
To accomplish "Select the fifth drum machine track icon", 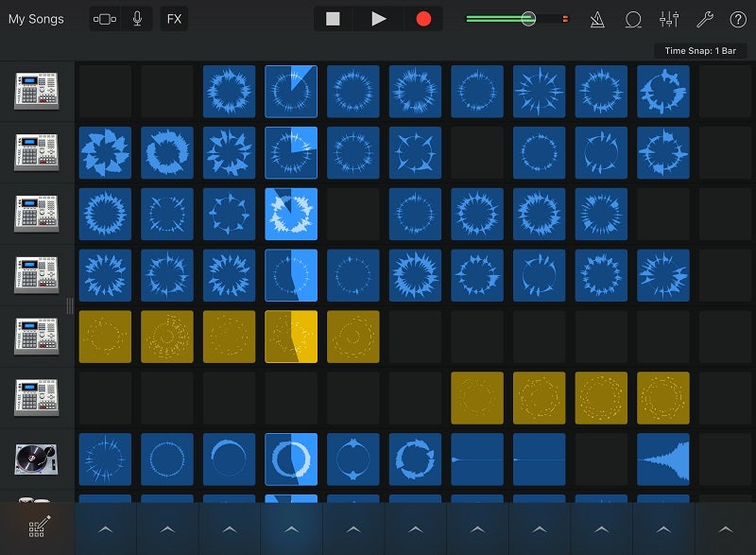I will tap(37, 336).
